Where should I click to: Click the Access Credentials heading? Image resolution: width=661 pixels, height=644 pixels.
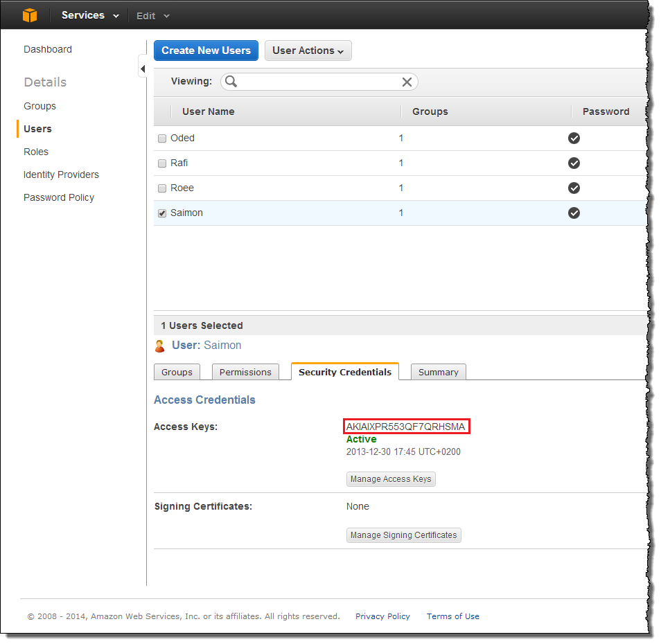pos(204,400)
